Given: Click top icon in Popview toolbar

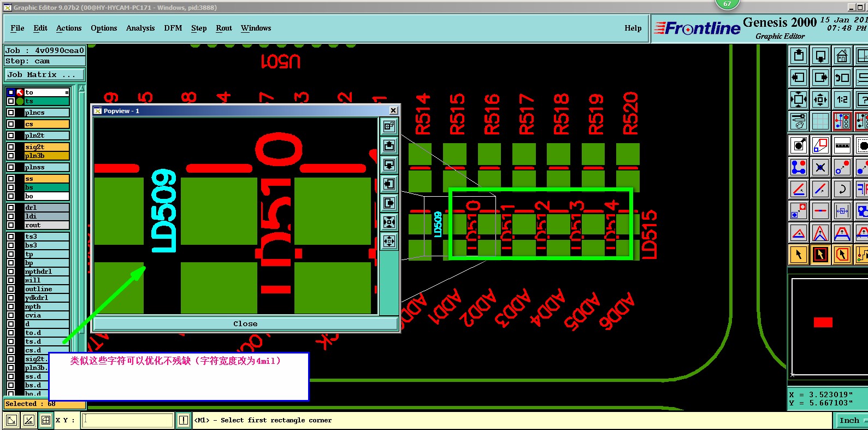Looking at the screenshot, I should (x=389, y=126).
